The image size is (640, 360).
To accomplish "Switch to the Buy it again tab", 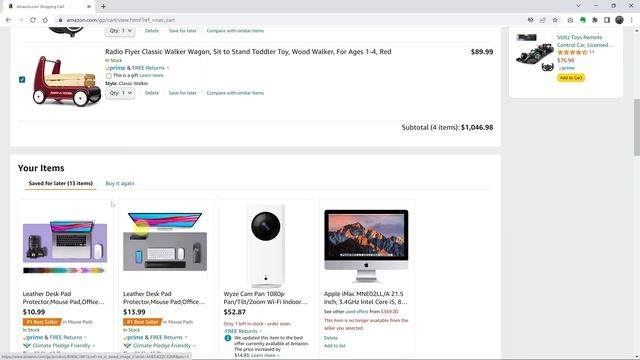I will pyautogui.click(x=120, y=183).
